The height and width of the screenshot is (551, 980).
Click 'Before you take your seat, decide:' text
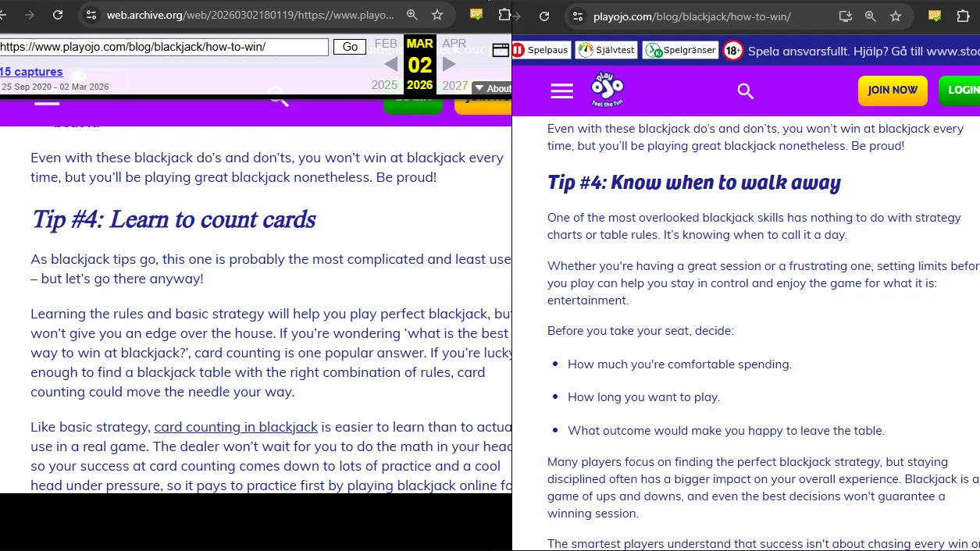(640, 331)
